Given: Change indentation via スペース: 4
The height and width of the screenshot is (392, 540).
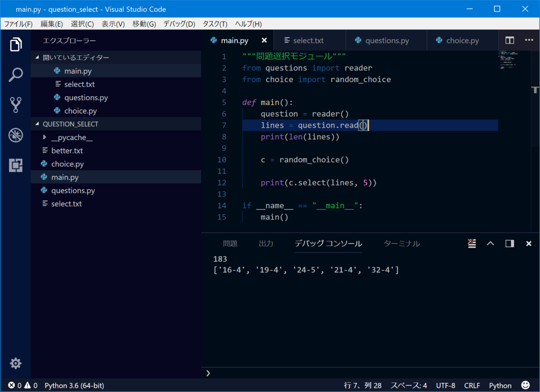Looking at the screenshot, I should click(x=409, y=385).
